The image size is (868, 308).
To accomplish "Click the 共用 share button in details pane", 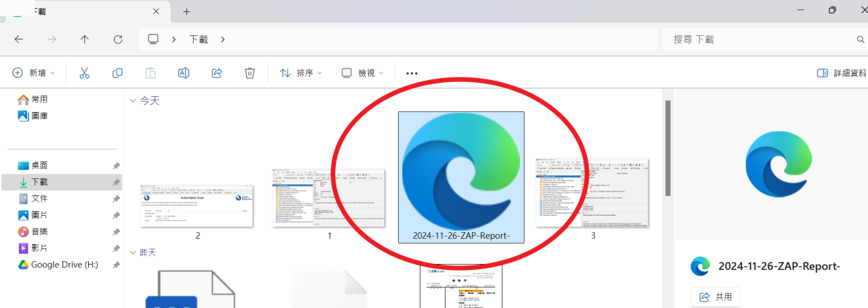I will tap(715, 297).
